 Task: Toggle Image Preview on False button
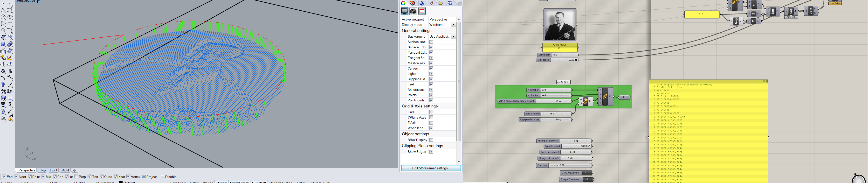[587, 179]
